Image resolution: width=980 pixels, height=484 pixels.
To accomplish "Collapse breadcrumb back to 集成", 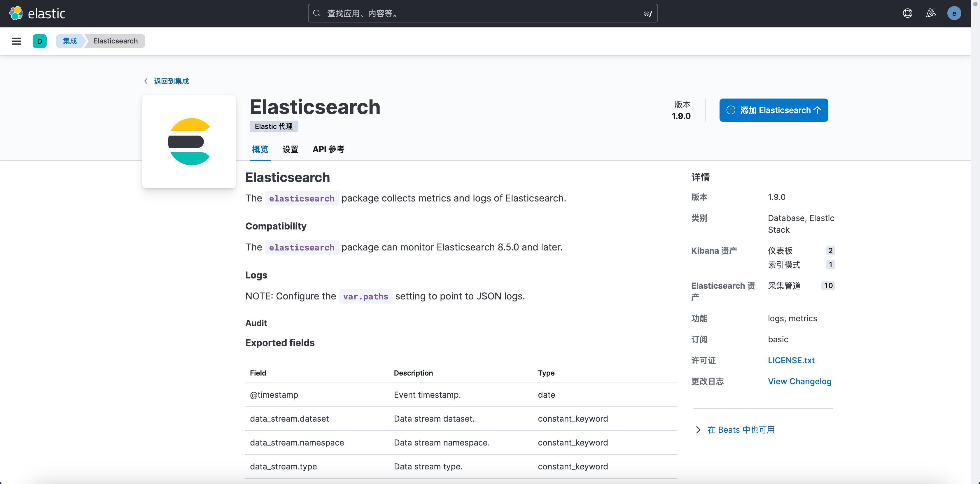I will (x=70, y=41).
